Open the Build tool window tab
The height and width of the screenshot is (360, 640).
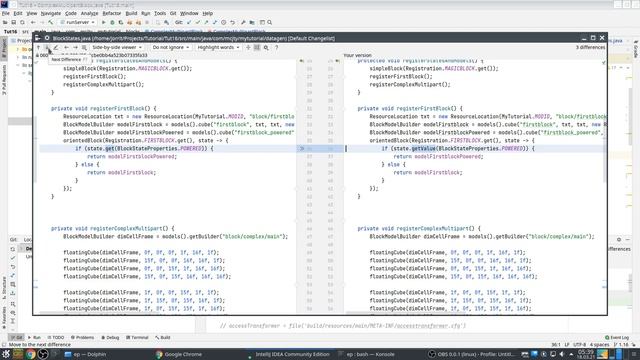tap(162, 338)
